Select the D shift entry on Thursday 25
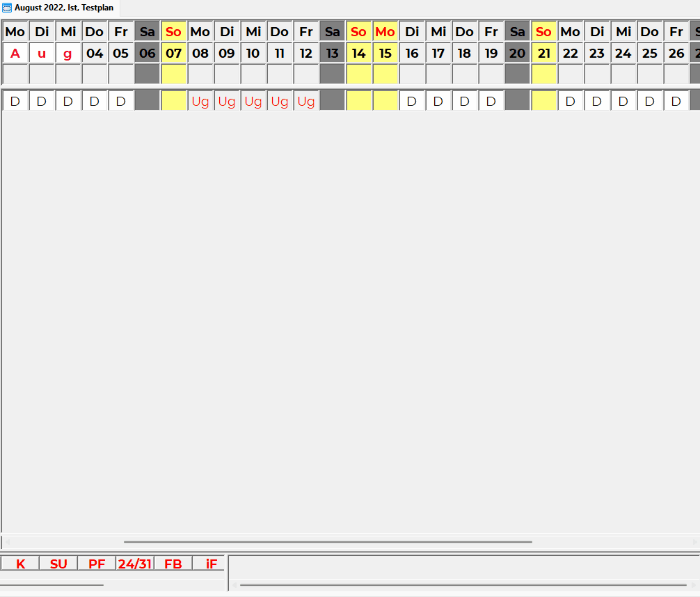700x597 pixels. [650, 101]
